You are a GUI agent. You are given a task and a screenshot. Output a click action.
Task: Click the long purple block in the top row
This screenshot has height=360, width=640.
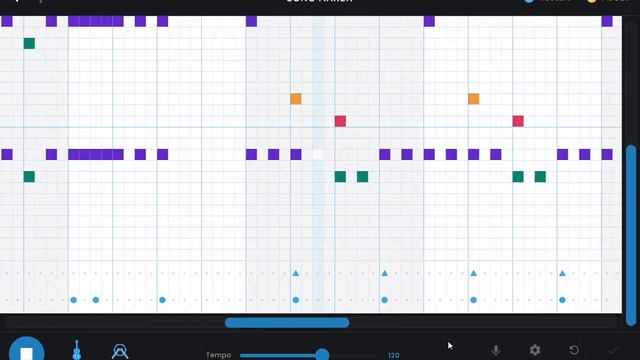click(x=96, y=21)
